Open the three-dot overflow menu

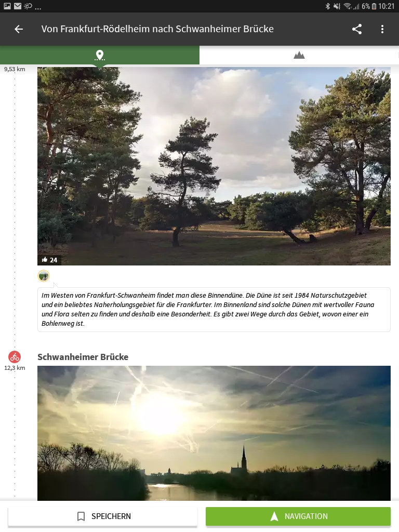point(382,29)
